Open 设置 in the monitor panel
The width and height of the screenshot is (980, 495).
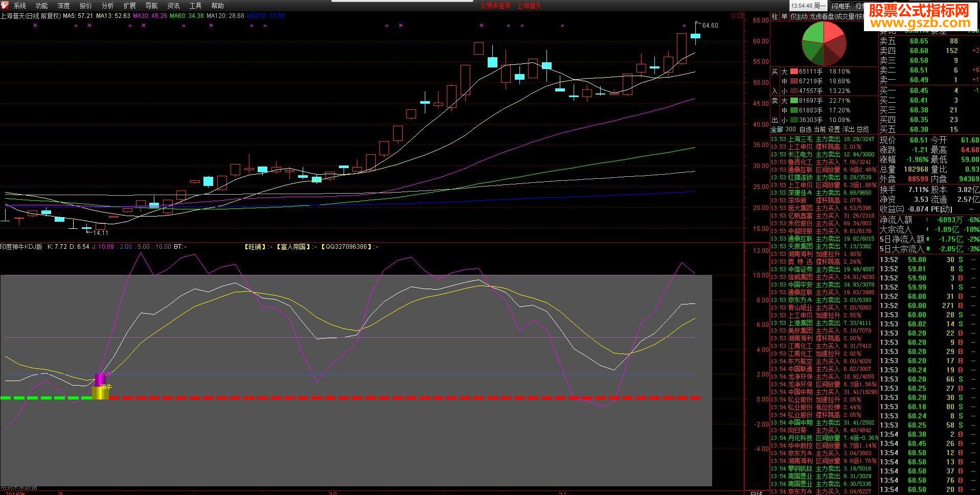(x=834, y=130)
